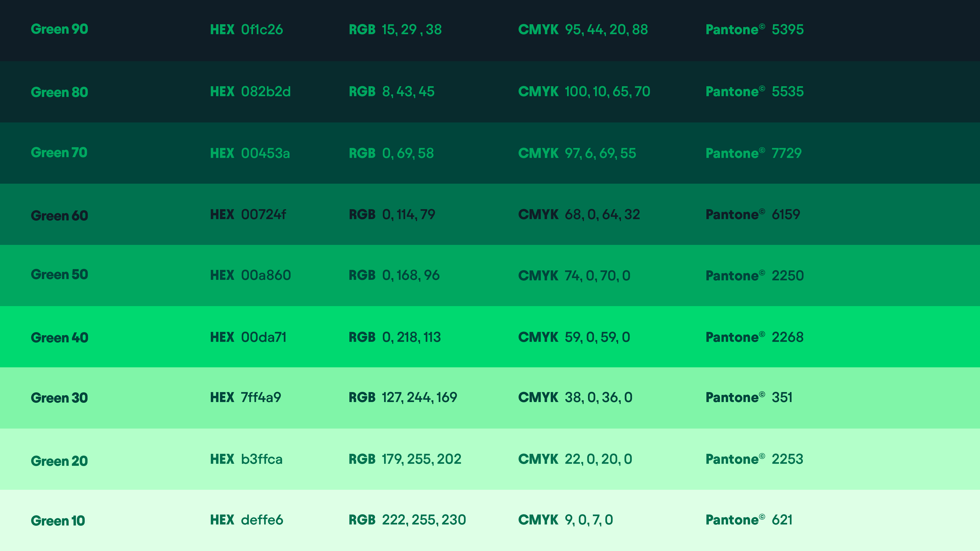This screenshot has height=551, width=980.
Task: Select the Green 10 label
Action: point(58,521)
